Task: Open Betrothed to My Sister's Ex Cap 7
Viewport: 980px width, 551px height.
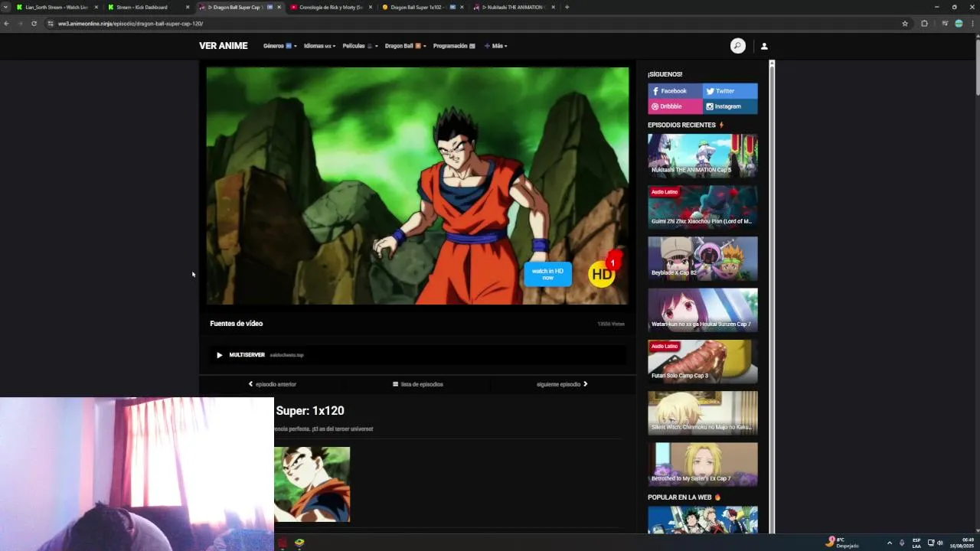Action: point(703,465)
